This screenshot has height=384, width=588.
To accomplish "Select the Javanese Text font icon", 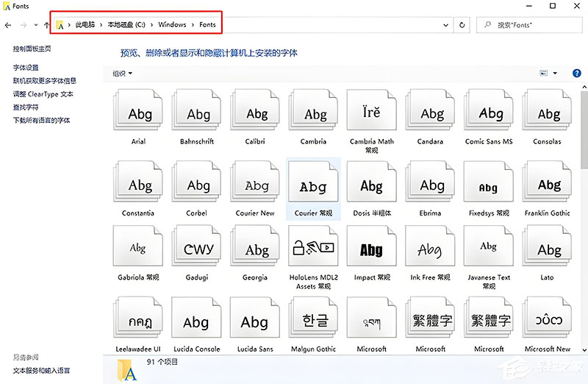I will point(489,246).
